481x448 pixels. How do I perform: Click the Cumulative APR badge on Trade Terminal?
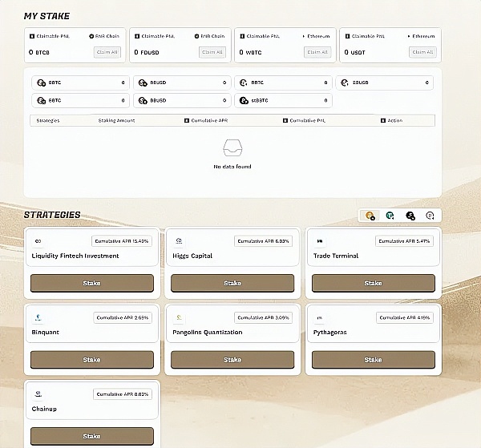tap(404, 241)
